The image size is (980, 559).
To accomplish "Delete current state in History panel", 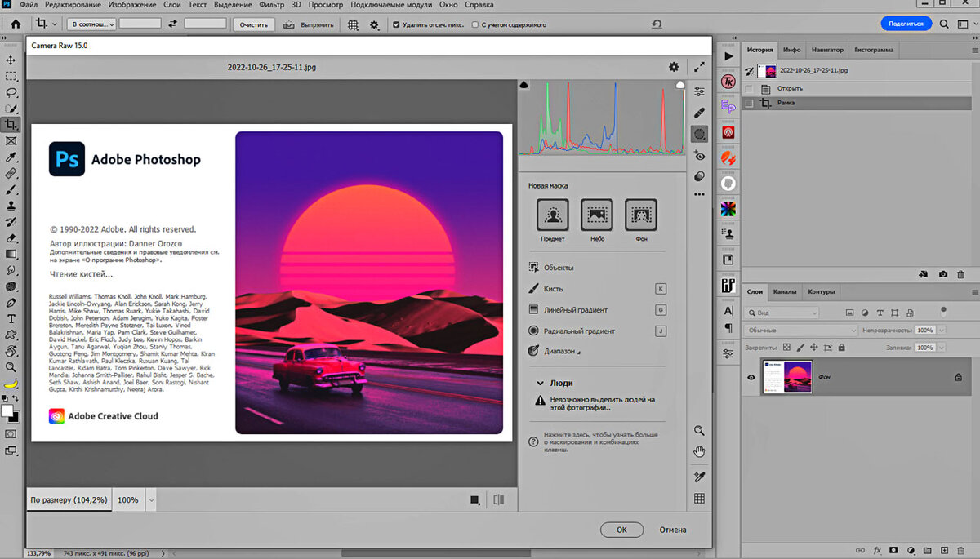I will coord(960,274).
